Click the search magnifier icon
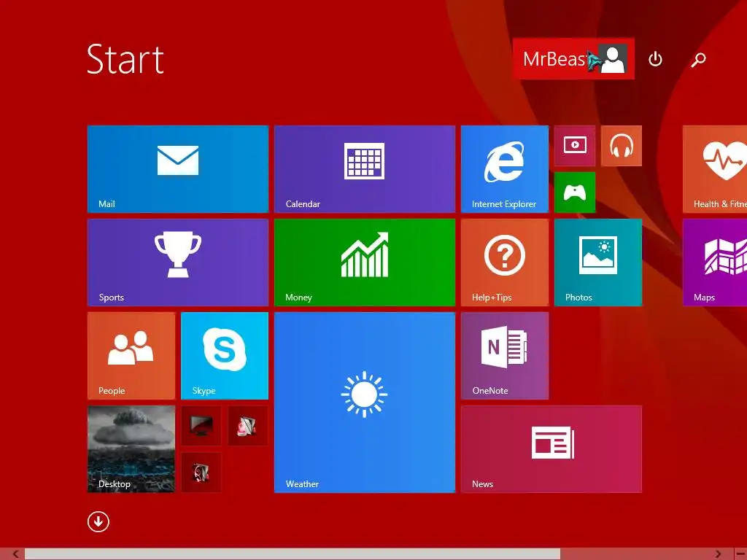Screen dimensions: 747x560 [x=698, y=60]
